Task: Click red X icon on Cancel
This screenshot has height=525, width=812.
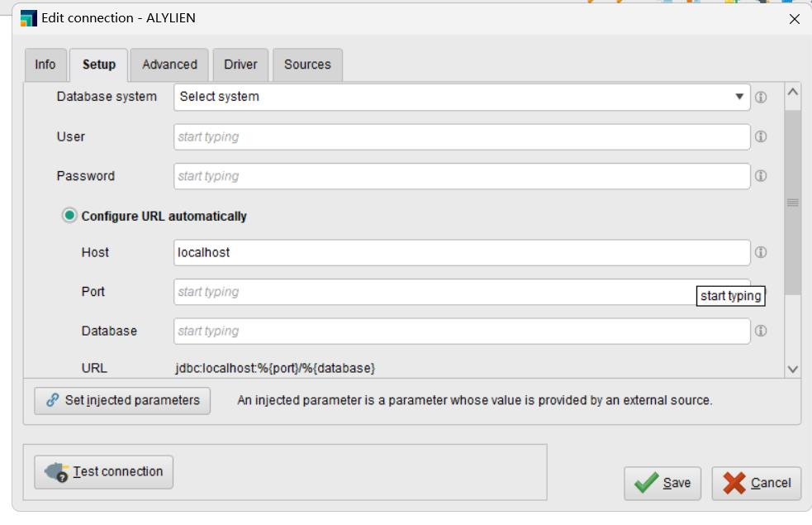Action: 734,483
